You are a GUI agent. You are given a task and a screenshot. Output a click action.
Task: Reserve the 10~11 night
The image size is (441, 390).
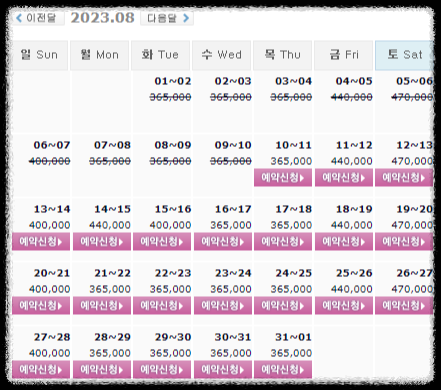pos(283,177)
